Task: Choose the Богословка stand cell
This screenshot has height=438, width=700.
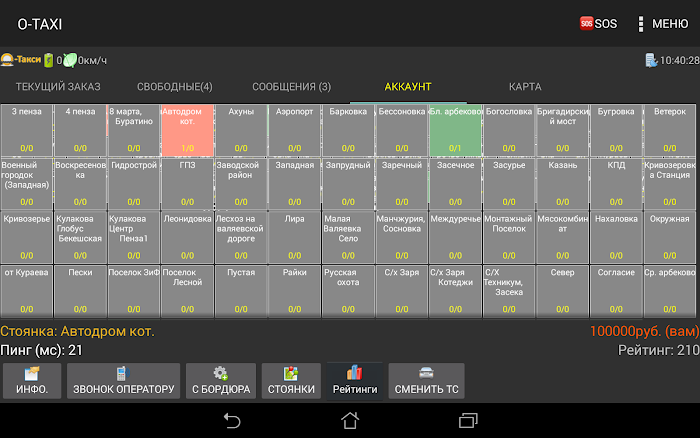Action: point(509,130)
